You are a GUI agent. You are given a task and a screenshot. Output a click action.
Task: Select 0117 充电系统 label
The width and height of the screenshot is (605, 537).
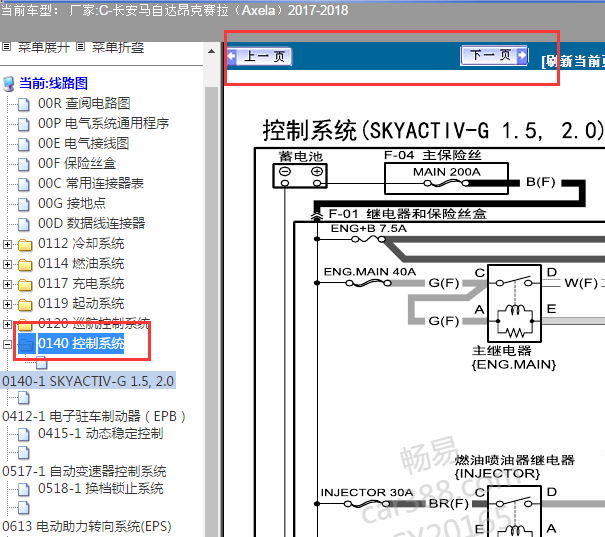[81, 284]
